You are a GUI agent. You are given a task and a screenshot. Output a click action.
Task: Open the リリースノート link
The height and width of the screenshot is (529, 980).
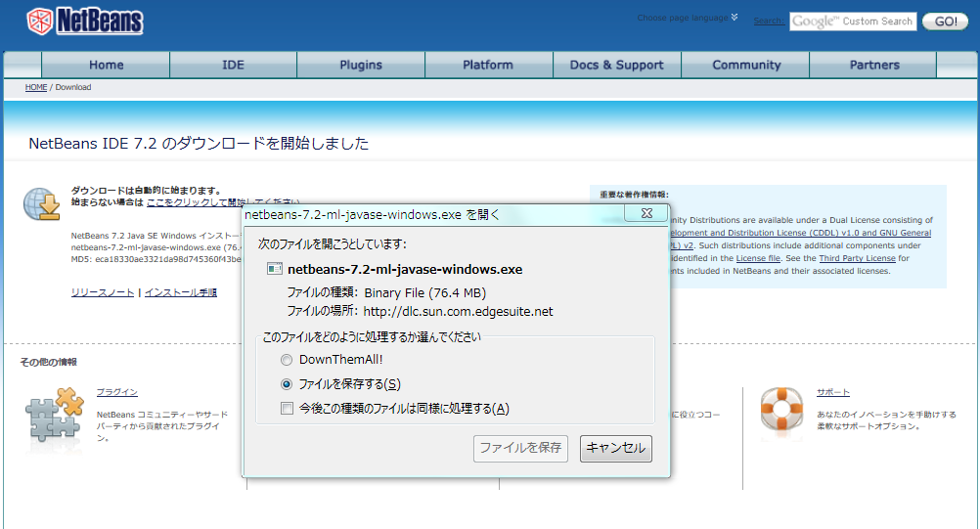103,292
